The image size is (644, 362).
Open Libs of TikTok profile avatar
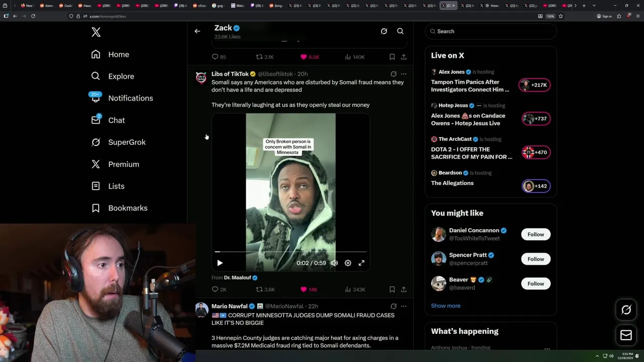pyautogui.click(x=201, y=78)
